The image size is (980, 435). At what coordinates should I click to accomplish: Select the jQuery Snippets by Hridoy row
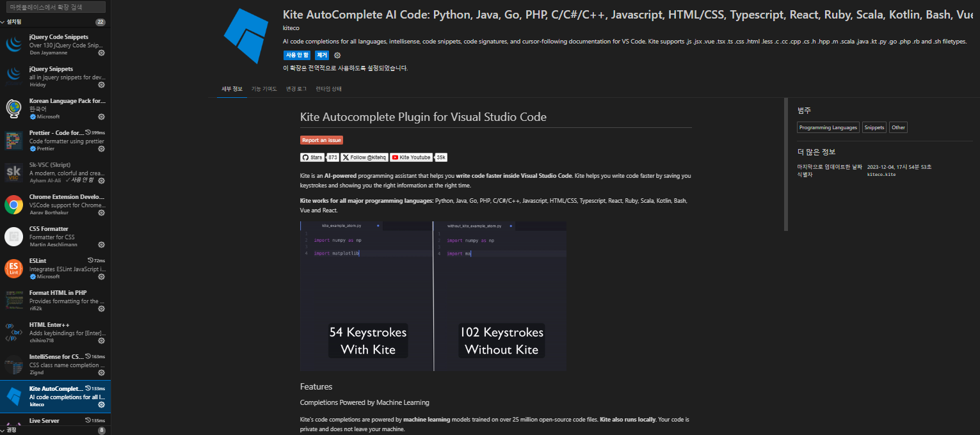(55, 77)
